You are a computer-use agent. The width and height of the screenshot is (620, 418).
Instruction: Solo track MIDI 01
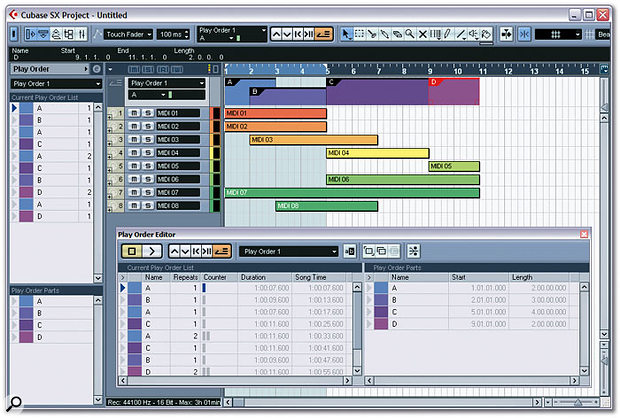[x=148, y=113]
